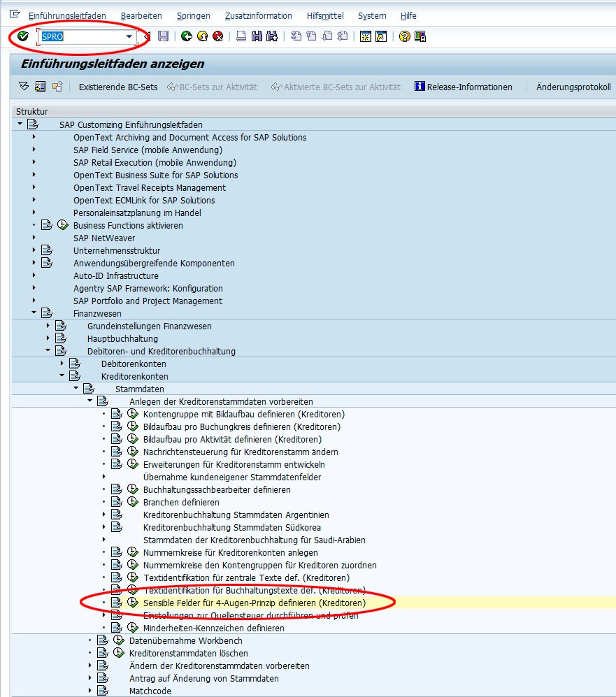616x697 pixels.
Task: Go back with the green Back arrow
Action: point(187,36)
